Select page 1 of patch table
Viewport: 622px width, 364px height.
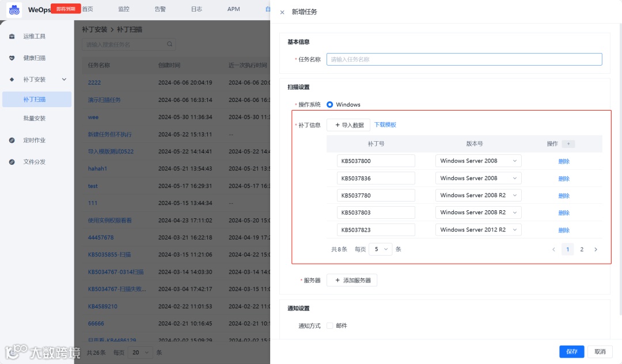tap(568, 249)
